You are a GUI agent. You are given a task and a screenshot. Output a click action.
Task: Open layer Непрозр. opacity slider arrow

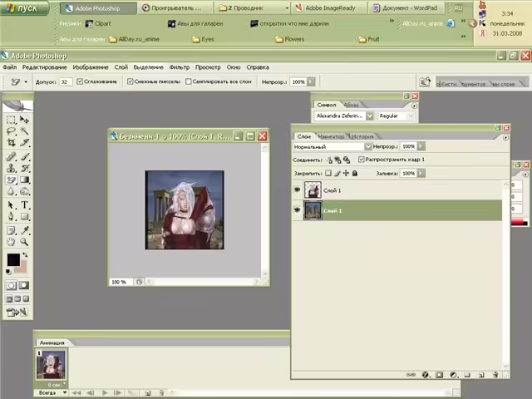(x=421, y=146)
